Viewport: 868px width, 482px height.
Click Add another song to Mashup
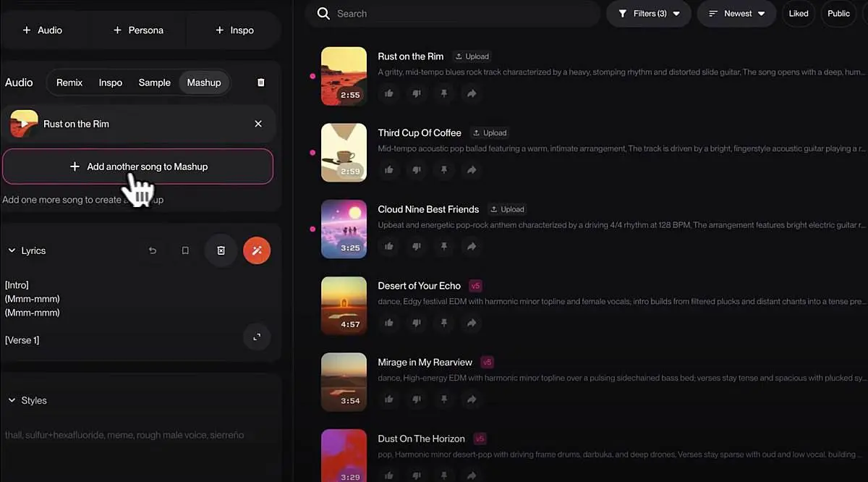[x=138, y=166]
